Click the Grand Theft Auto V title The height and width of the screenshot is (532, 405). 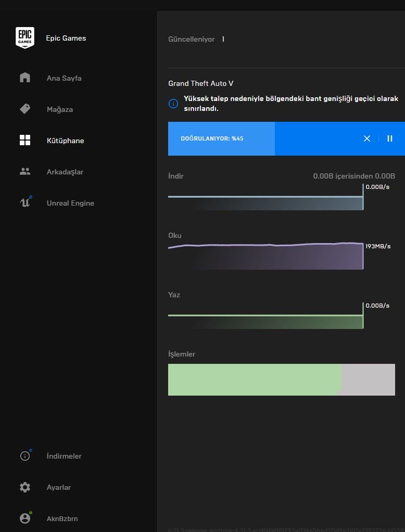point(201,83)
